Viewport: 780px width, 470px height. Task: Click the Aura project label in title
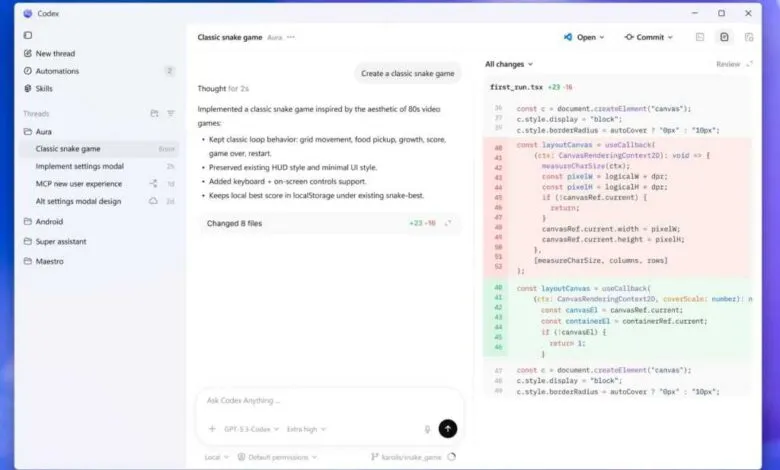[274, 38]
